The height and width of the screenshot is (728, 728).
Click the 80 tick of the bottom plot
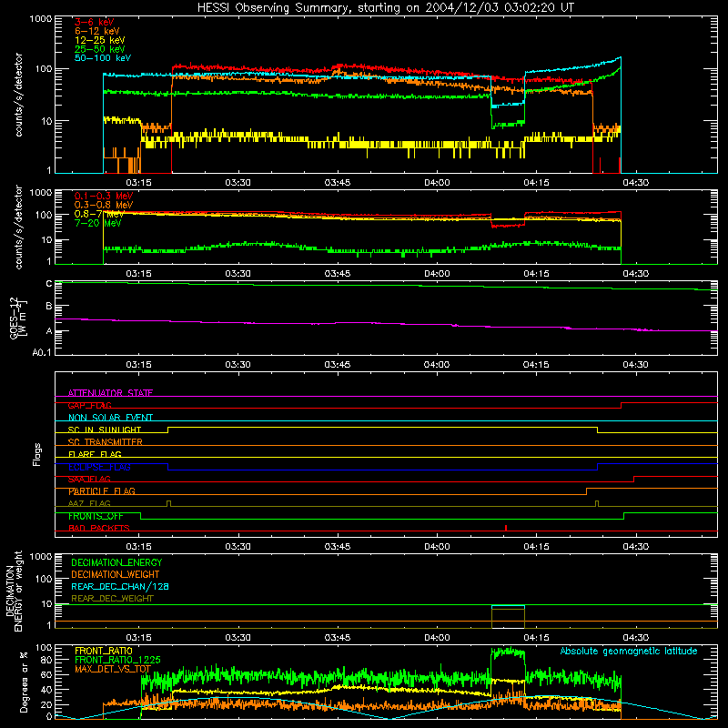pyautogui.click(x=46, y=660)
